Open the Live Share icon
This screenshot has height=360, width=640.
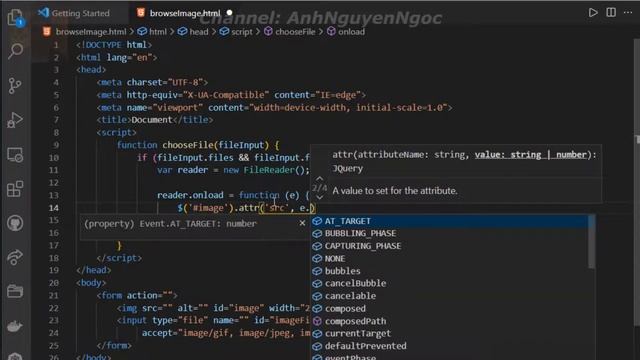click(x=16, y=258)
